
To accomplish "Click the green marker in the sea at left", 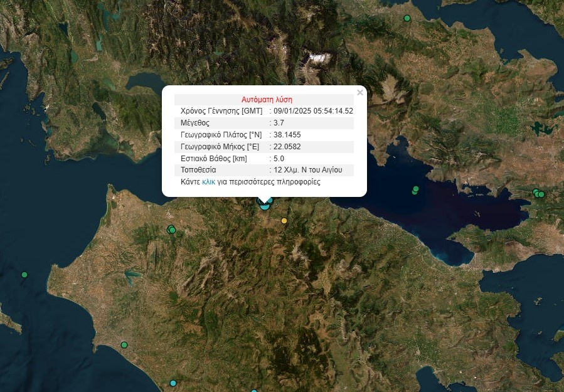I will pos(24,275).
